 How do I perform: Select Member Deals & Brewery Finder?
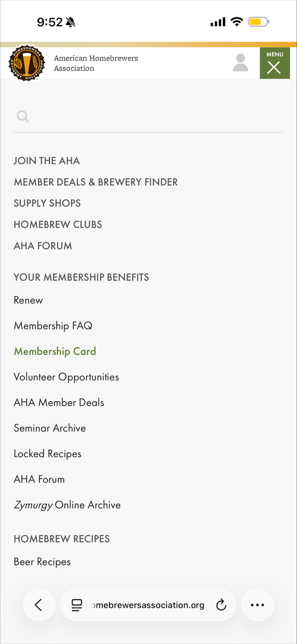(96, 182)
